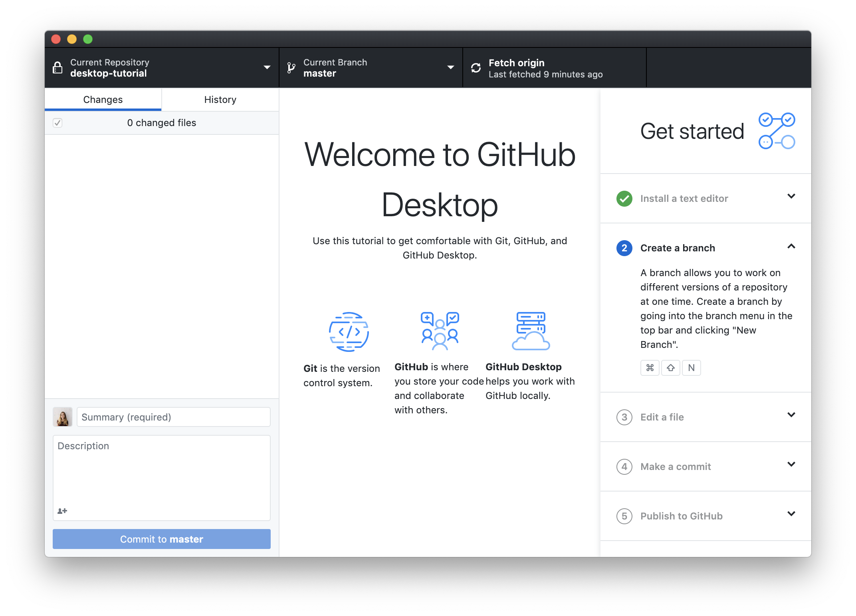The width and height of the screenshot is (856, 616).
Task: Click the Welcome to GitHub Desktop heading
Action: click(x=440, y=180)
